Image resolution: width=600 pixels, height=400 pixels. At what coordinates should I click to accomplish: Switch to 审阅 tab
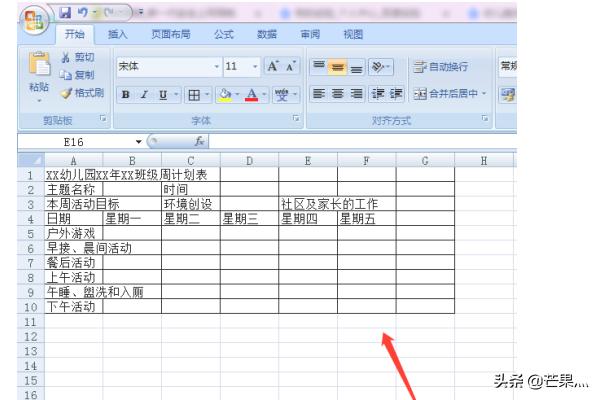pyautogui.click(x=310, y=34)
